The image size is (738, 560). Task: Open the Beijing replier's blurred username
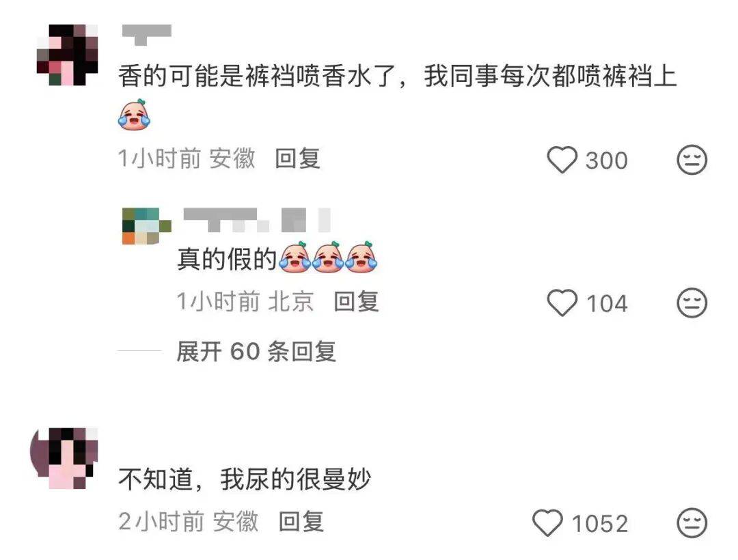coord(256,220)
